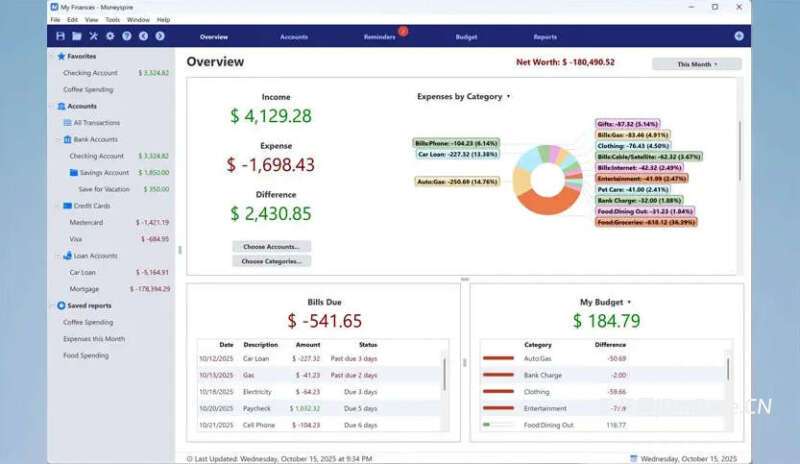Open a file with the folder toolbar icon

click(x=77, y=36)
